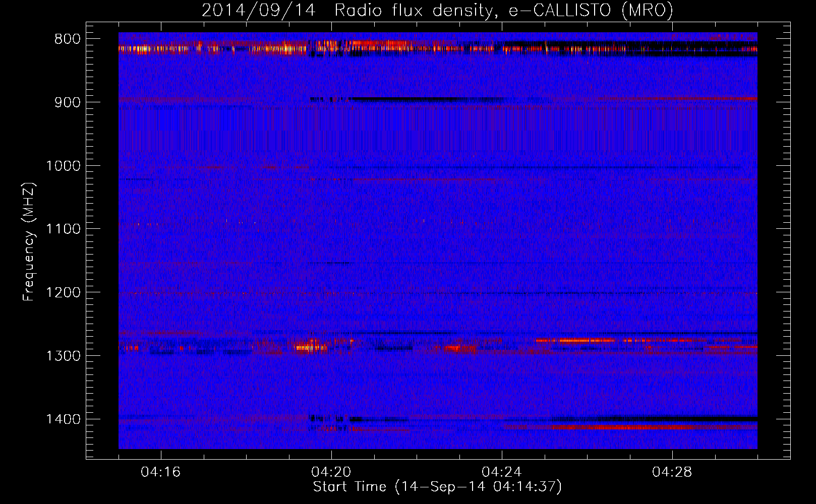Screen dimensions: 816x504
Task: Click the plot title "2014/09/14 Radio flux density, e-CALLISTO (MRO)"
Action: click(x=437, y=10)
